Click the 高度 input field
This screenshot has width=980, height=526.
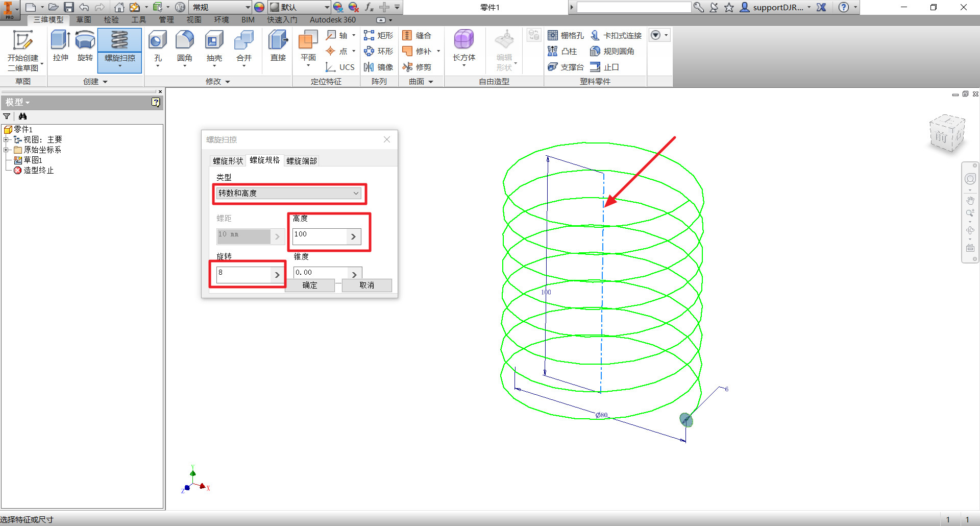(320, 236)
